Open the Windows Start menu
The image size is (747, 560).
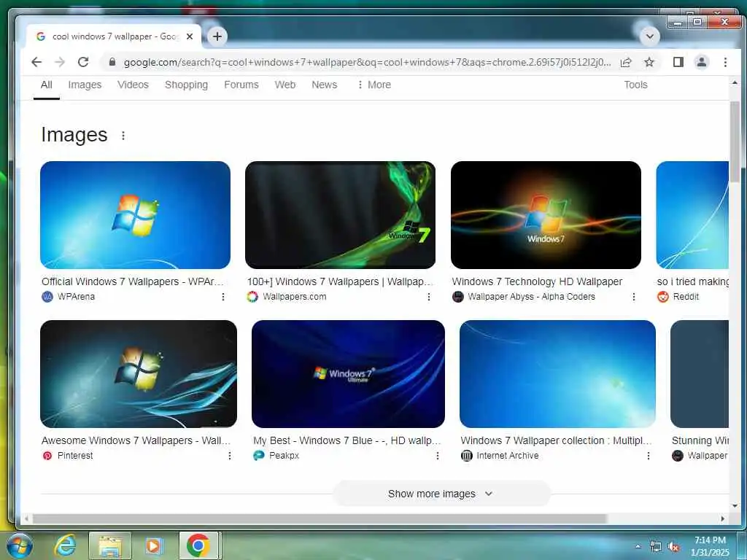pyautogui.click(x=19, y=545)
